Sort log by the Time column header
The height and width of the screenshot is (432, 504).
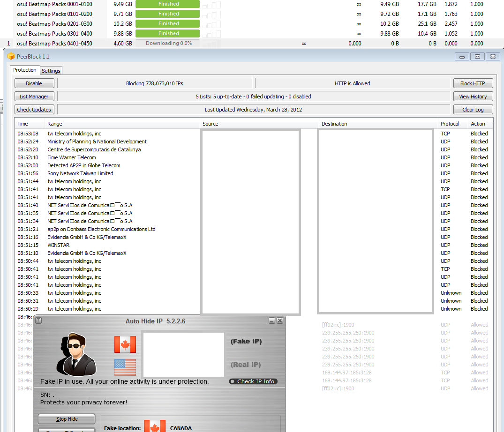pyautogui.click(x=30, y=124)
